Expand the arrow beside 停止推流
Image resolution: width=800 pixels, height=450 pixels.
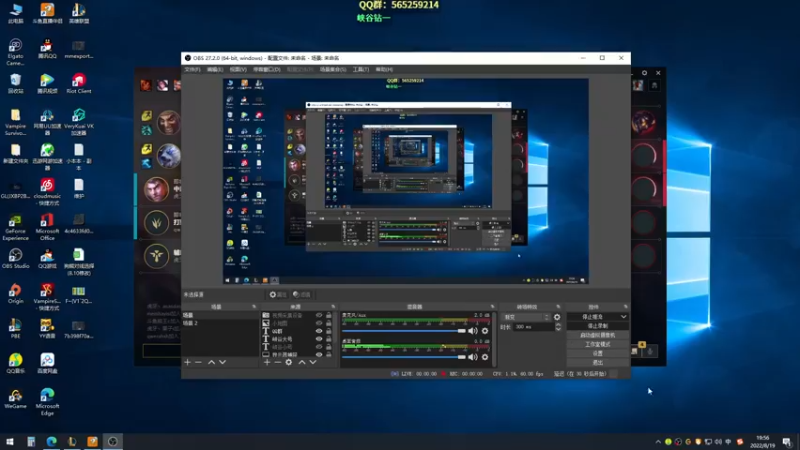click(x=623, y=317)
